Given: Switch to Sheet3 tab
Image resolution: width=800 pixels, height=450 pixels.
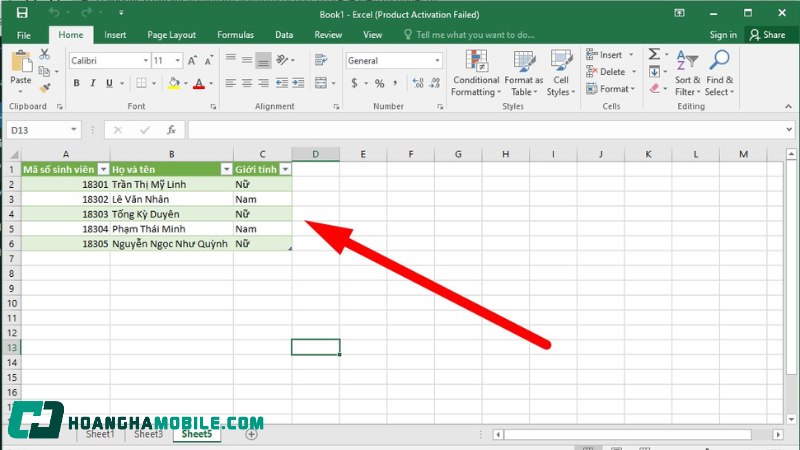Looking at the screenshot, I should (148, 434).
